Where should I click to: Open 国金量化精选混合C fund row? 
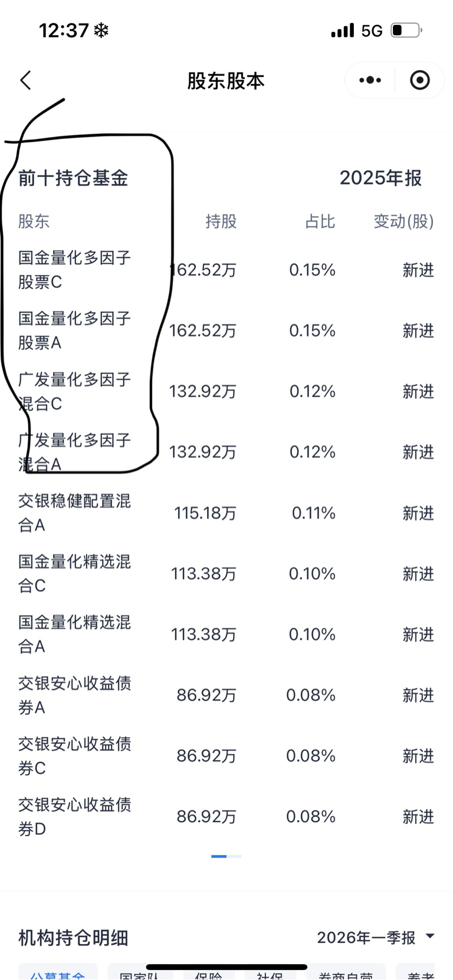226,573
